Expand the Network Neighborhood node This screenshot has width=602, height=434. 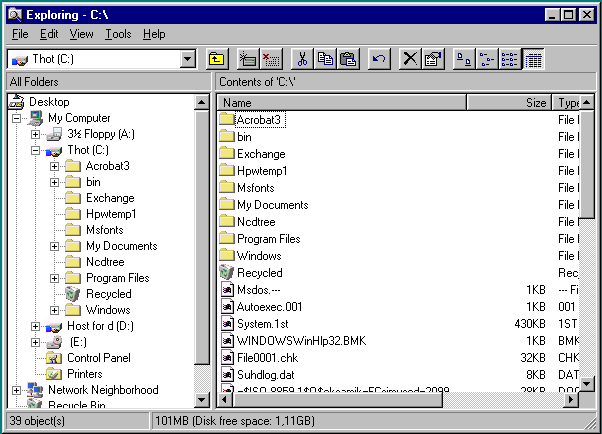pyautogui.click(x=16, y=390)
